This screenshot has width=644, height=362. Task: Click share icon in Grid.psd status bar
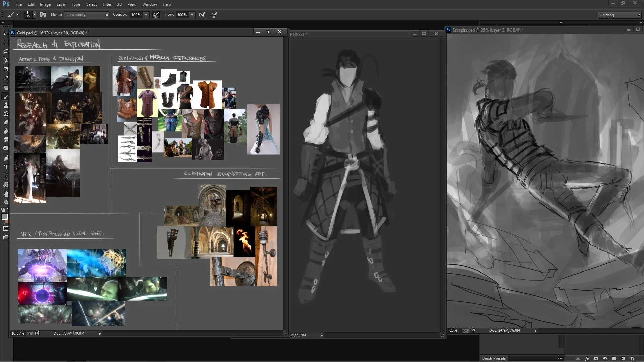[x=37, y=334]
